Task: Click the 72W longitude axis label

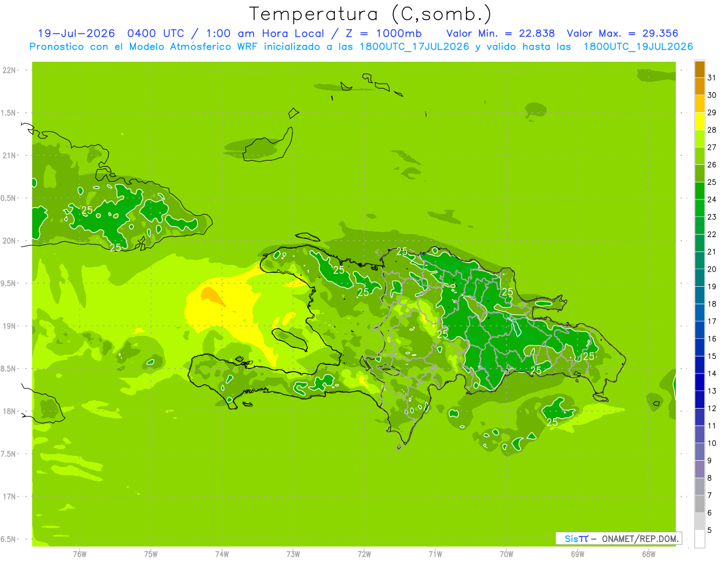Action: (364, 554)
